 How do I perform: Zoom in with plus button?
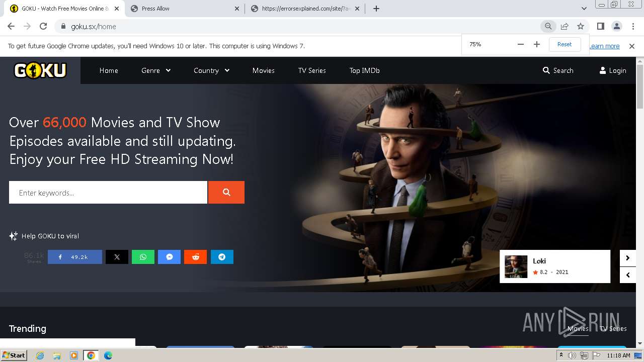pyautogui.click(x=537, y=44)
